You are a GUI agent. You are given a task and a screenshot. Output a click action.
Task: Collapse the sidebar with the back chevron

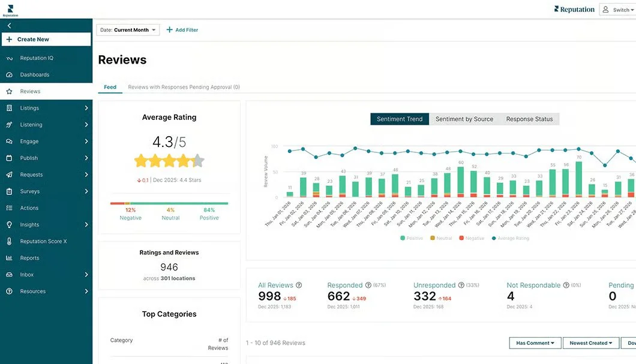[9, 26]
